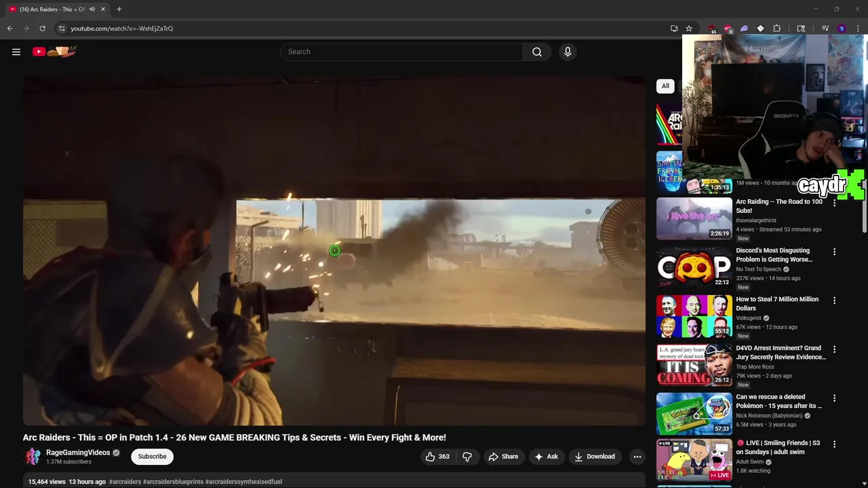Install app icon in address bar
This screenshot has height=488, width=868.
pos(674,28)
